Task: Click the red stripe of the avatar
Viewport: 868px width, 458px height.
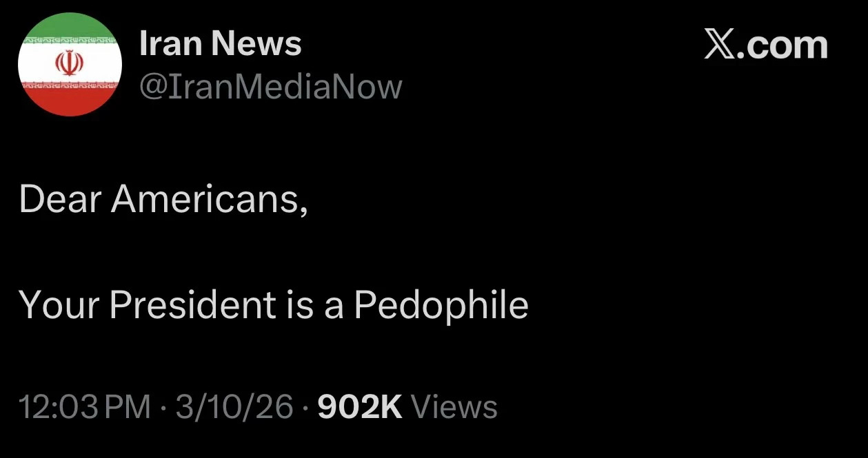Action: (x=70, y=101)
